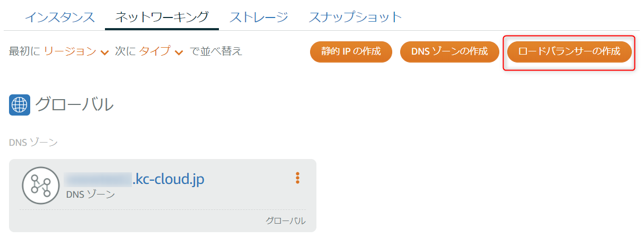Open the タイプ sort dropdown
Viewport: 644px width, 238px height.
point(161,51)
